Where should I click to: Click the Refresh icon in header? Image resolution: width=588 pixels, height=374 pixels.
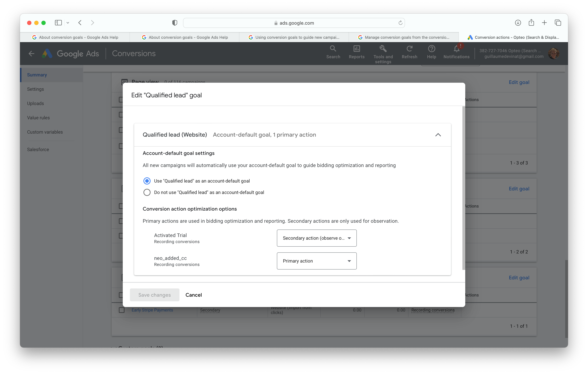[x=409, y=49]
